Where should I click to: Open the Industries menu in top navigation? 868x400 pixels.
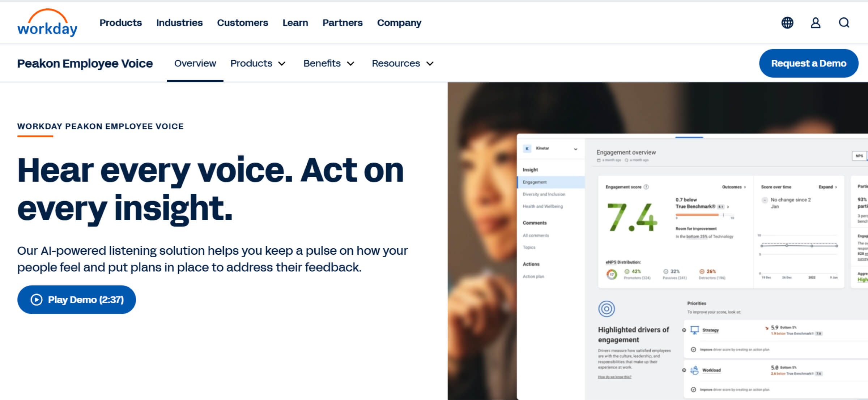179,23
